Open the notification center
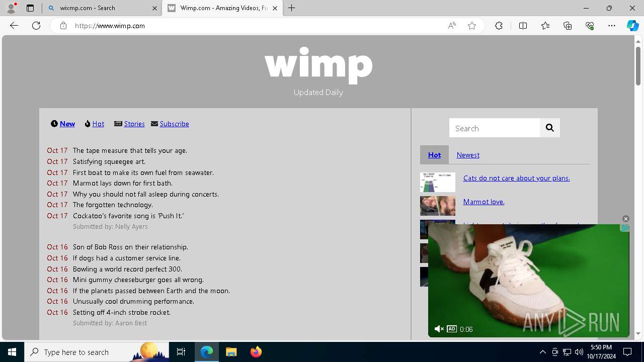 click(627, 352)
